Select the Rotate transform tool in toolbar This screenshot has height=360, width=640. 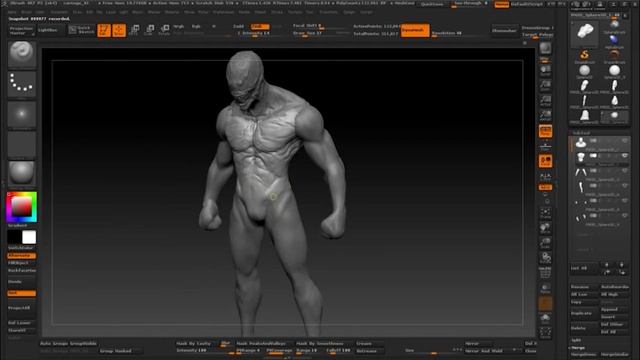pyautogui.click(x=164, y=30)
